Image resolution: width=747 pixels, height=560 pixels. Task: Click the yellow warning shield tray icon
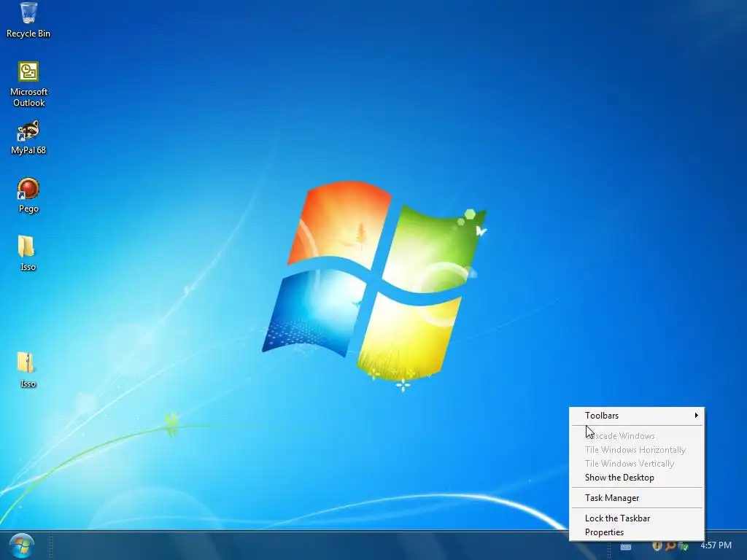(x=657, y=545)
